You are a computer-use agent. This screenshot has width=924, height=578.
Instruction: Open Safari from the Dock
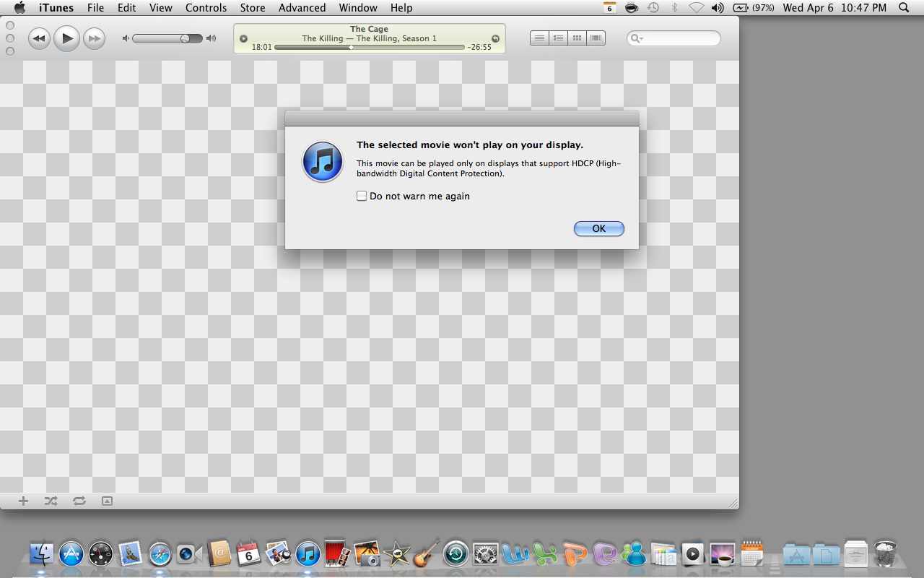coord(160,554)
